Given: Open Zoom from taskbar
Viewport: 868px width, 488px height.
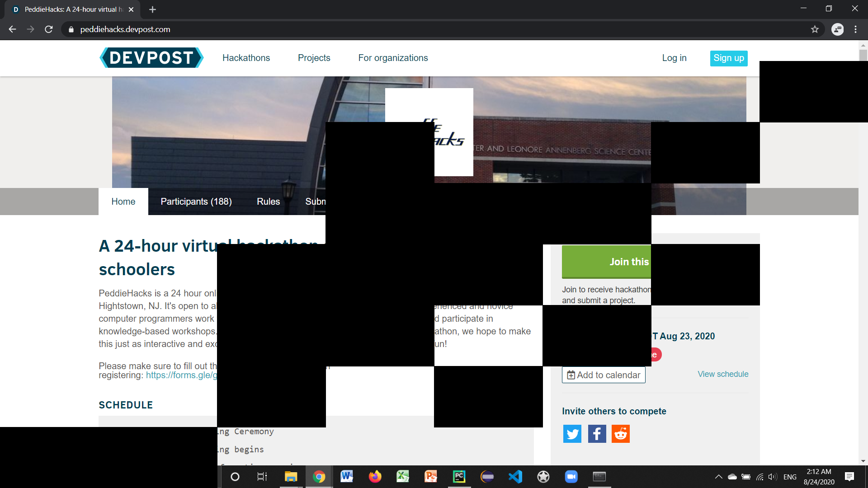Looking at the screenshot, I should pos(571,477).
